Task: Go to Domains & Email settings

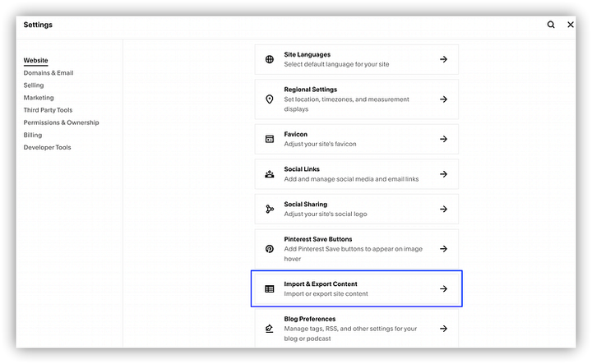Action: coord(49,73)
